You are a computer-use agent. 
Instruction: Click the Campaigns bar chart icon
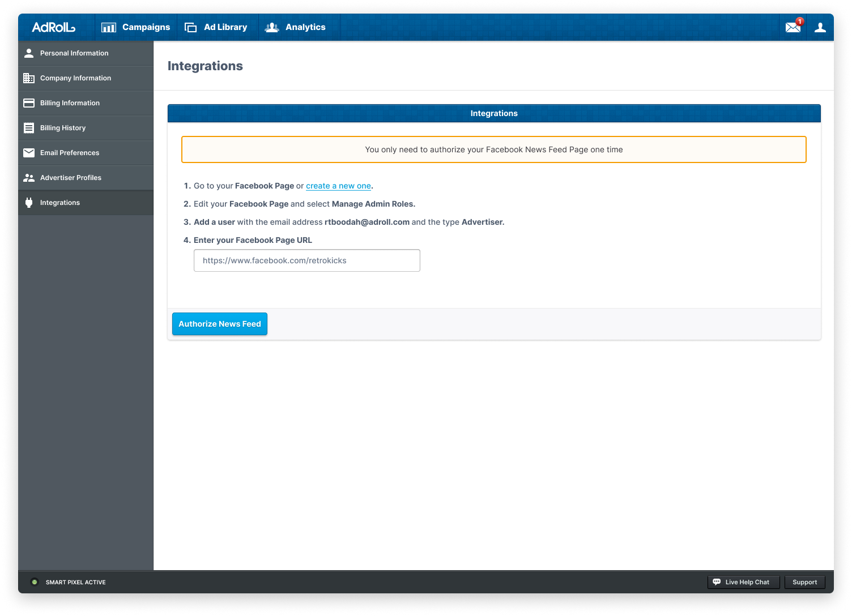[109, 27]
